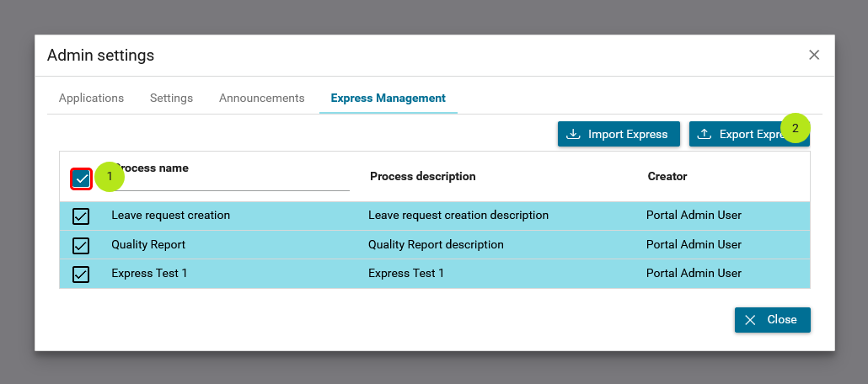This screenshot has height=384, width=868.
Task: Open the Settings tab
Action: (172, 98)
